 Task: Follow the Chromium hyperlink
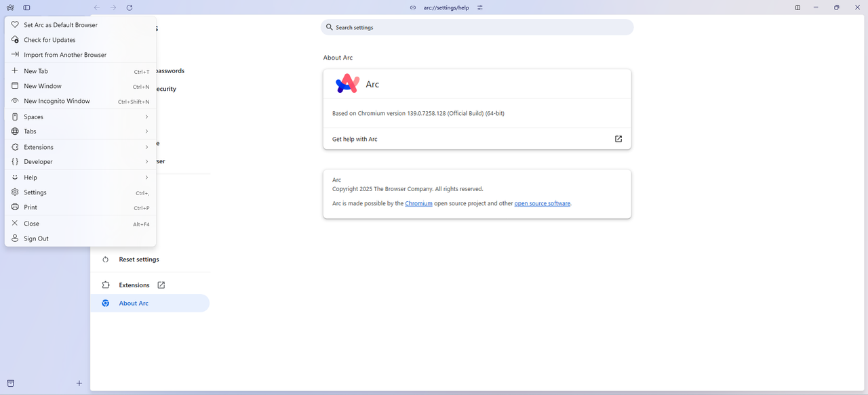[x=418, y=203]
